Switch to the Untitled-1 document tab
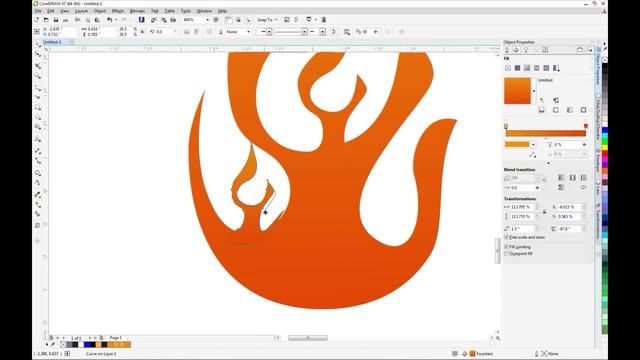 click(52, 42)
